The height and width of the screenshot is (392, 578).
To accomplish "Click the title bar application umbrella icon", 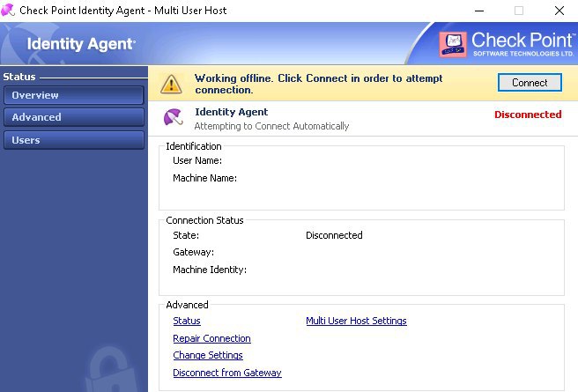I will pos(7,10).
